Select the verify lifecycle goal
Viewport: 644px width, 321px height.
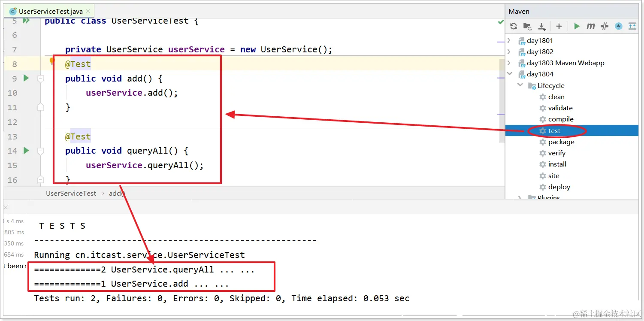[557, 153]
